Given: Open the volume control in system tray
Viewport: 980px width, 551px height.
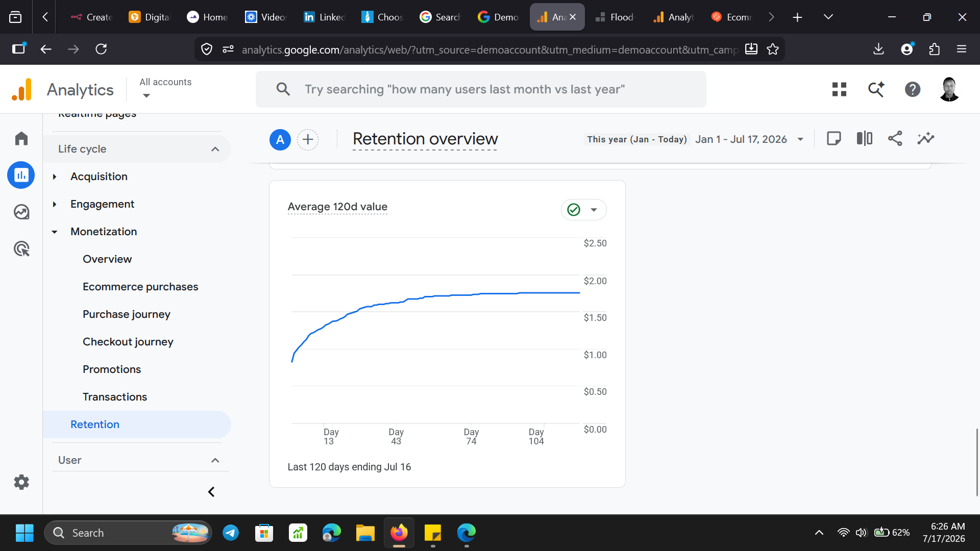Looking at the screenshot, I should (x=862, y=533).
